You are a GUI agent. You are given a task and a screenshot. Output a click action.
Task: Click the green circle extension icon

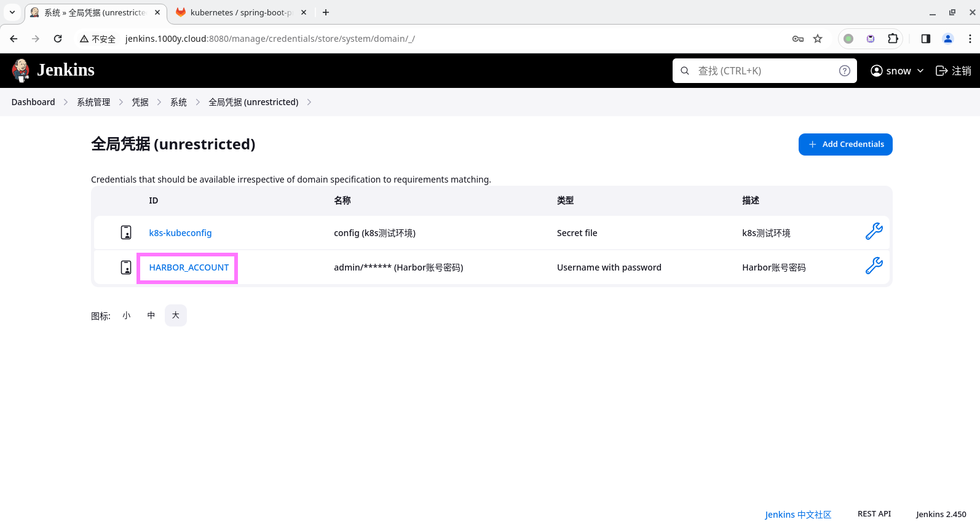tap(848, 39)
